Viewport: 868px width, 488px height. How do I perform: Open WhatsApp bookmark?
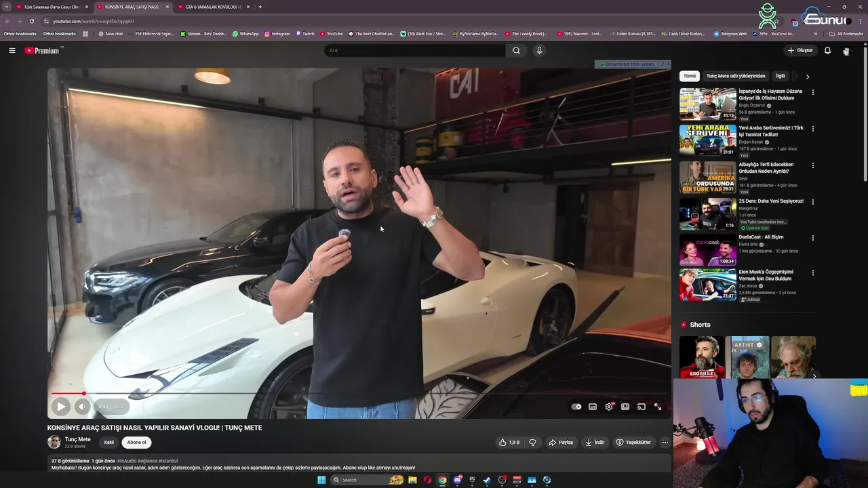click(x=245, y=33)
